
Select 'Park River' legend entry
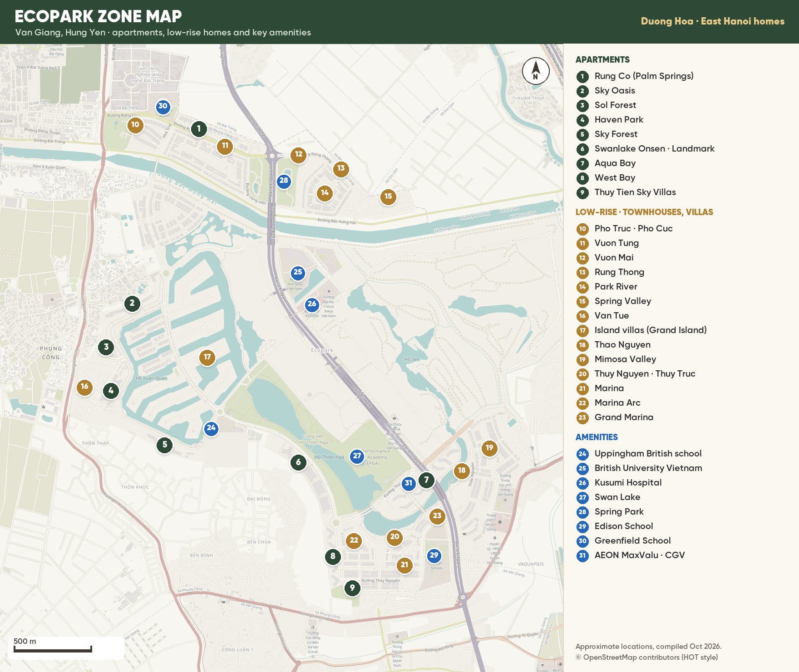point(616,286)
